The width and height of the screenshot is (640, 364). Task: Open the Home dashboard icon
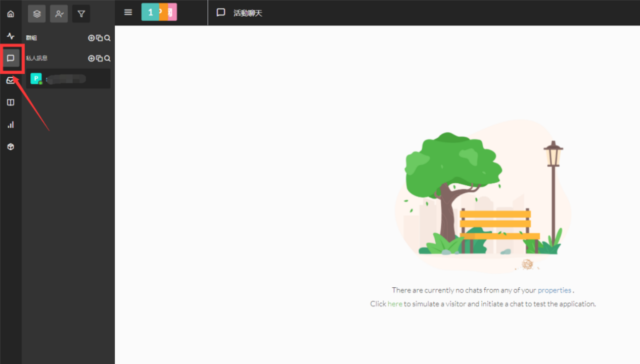click(11, 14)
